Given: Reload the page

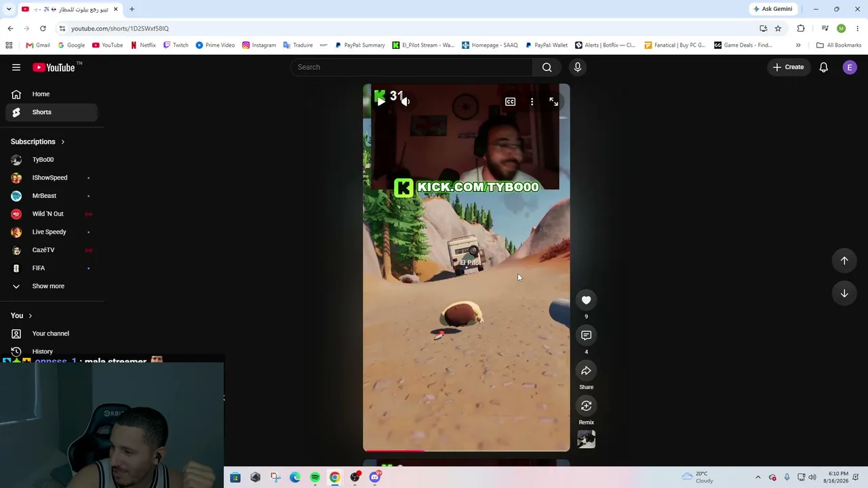Looking at the screenshot, I should (43, 28).
